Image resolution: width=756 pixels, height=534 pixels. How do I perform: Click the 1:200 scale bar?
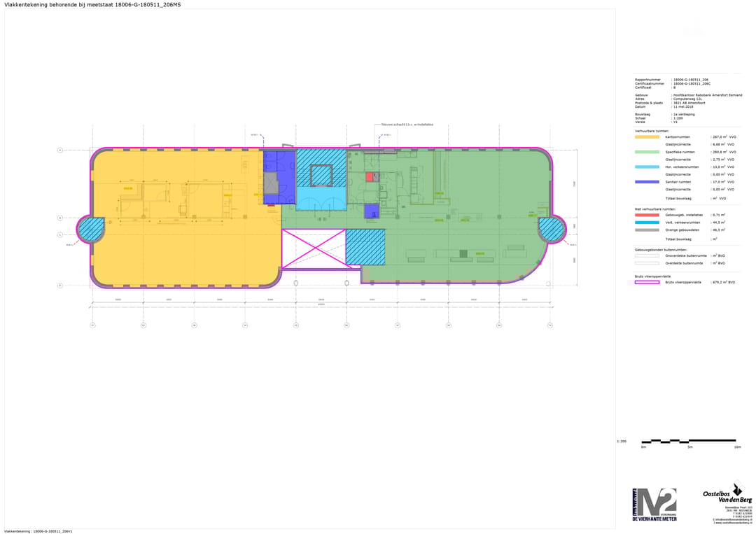coord(689,442)
